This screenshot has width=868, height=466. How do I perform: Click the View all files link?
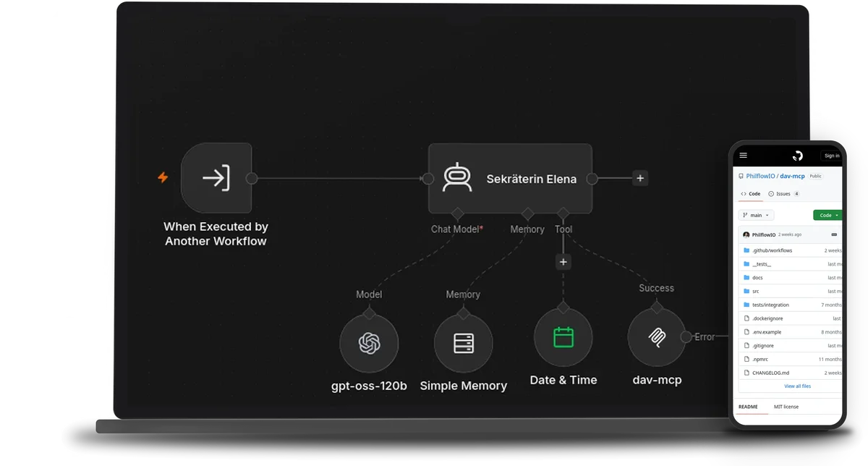point(797,386)
